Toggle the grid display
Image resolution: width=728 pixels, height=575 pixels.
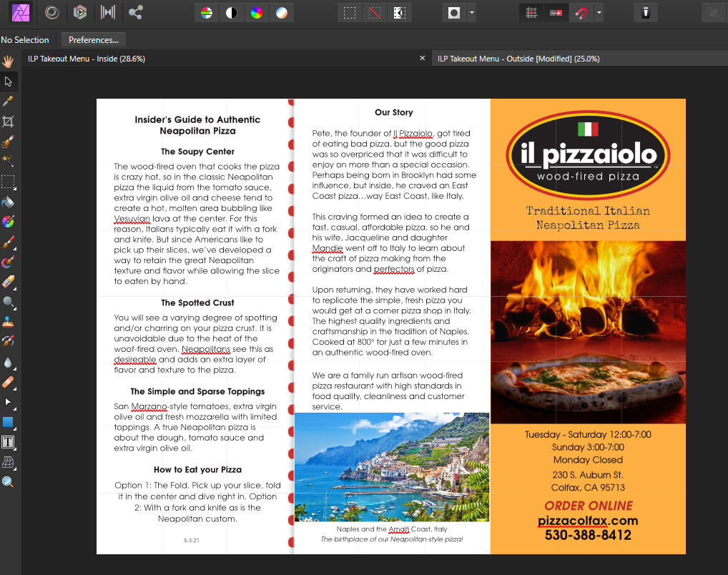(x=531, y=13)
